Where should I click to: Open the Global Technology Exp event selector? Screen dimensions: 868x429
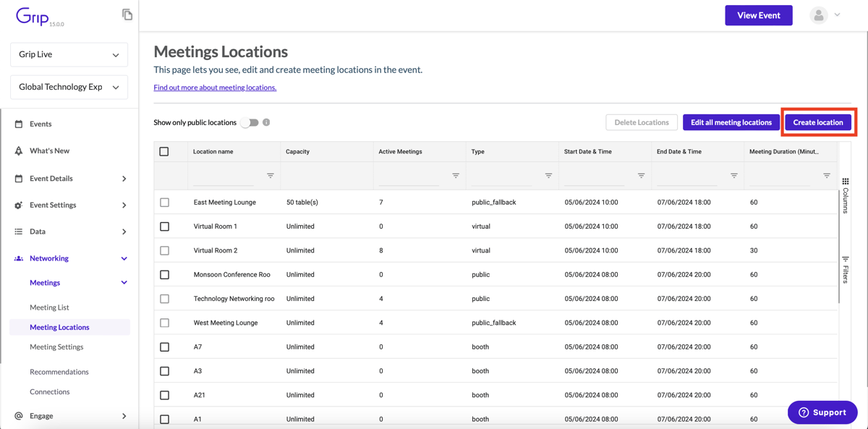tap(68, 87)
